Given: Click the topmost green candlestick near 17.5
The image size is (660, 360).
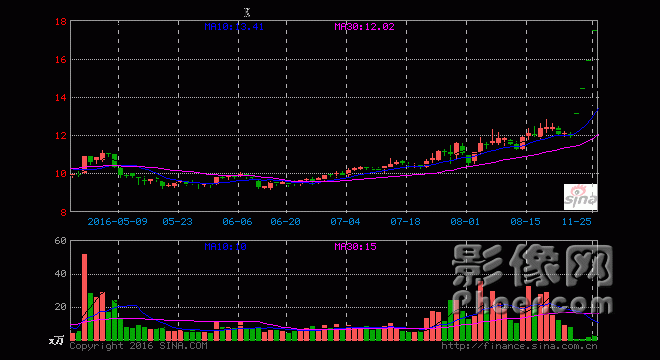Looking at the screenshot, I should tap(595, 31).
